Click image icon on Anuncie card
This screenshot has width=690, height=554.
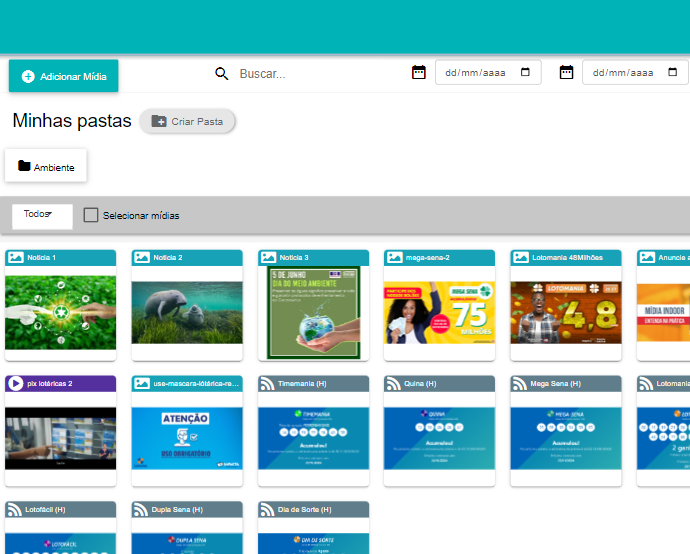pyautogui.click(x=647, y=257)
